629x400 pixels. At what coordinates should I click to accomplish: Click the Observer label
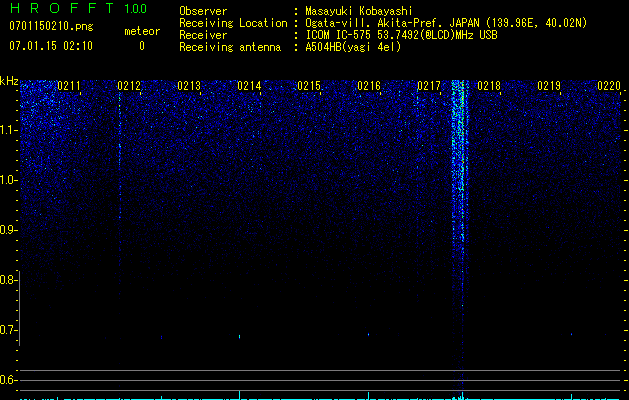(203, 11)
